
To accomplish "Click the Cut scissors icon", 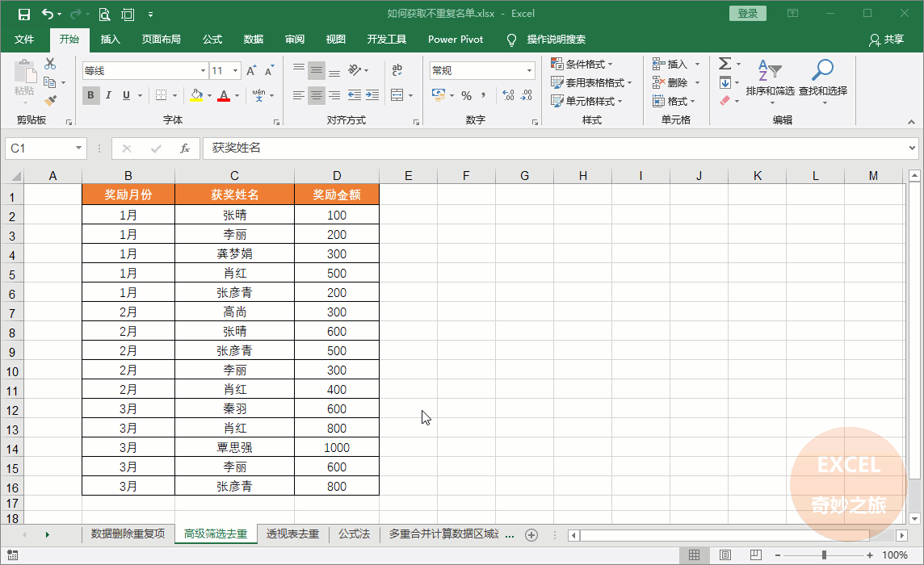I will click(50, 64).
